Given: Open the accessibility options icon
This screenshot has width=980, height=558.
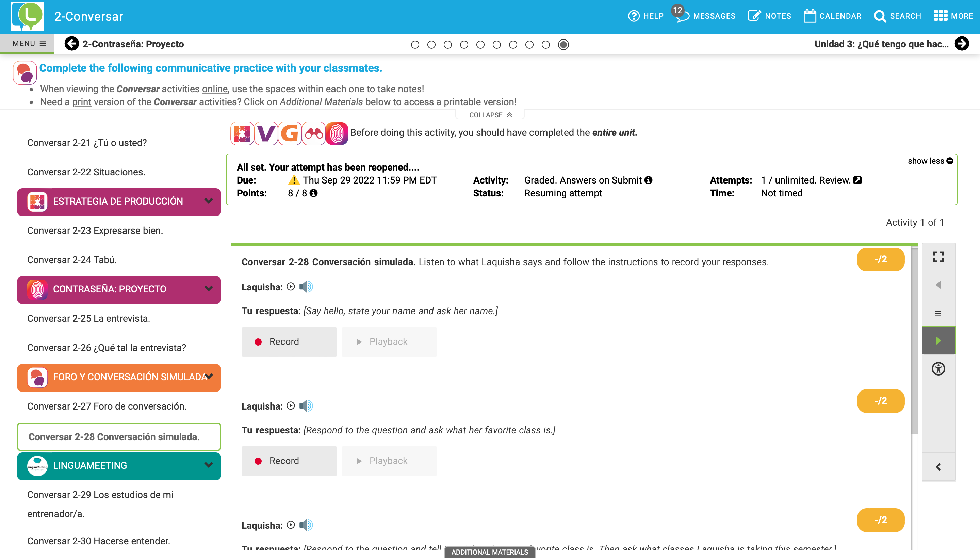Looking at the screenshot, I should click(938, 369).
